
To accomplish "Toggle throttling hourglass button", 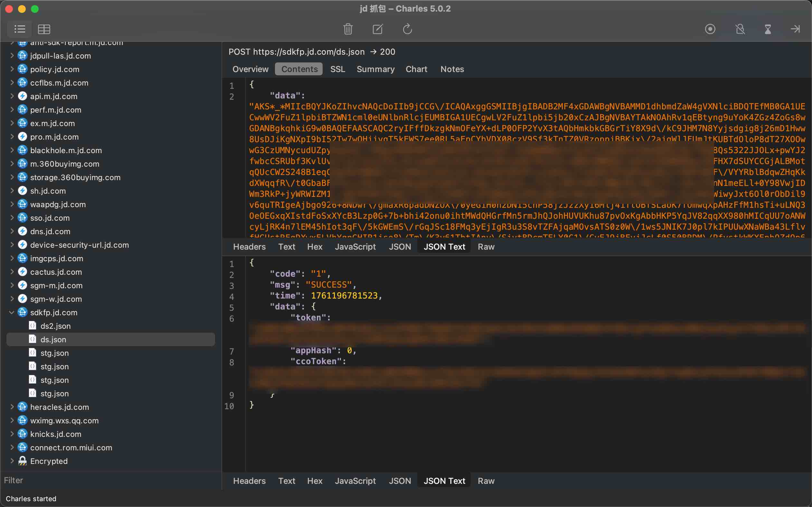I will click(x=768, y=29).
